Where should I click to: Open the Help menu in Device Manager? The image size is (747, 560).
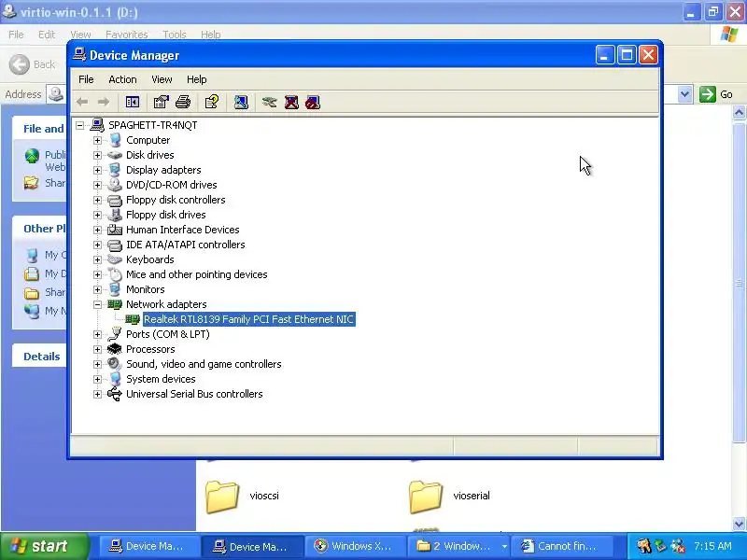coord(196,79)
